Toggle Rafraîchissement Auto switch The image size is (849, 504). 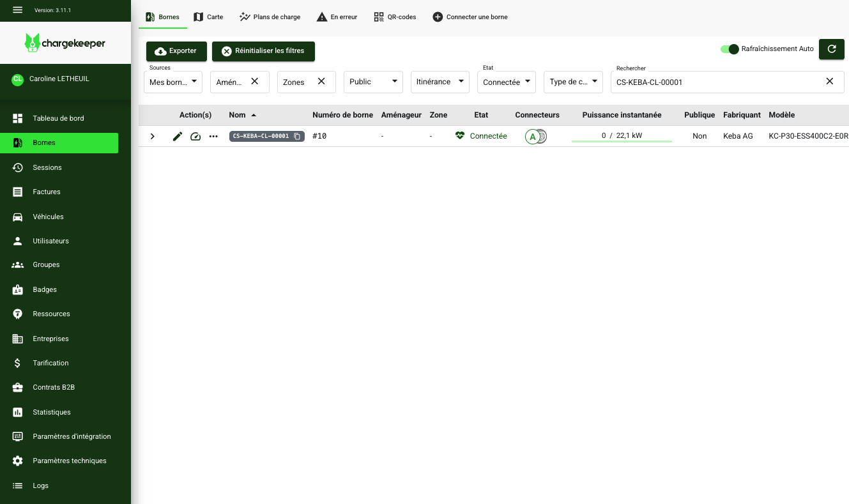pos(730,49)
